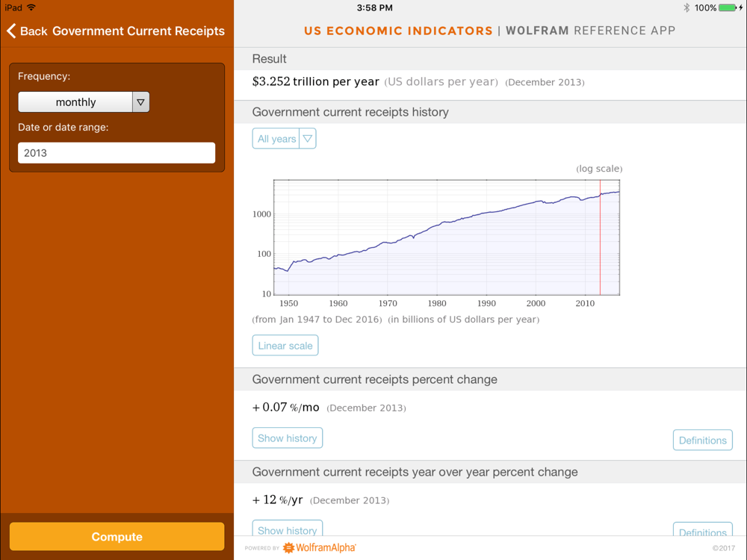Tap the +0.07 %/mo value

pos(285,408)
